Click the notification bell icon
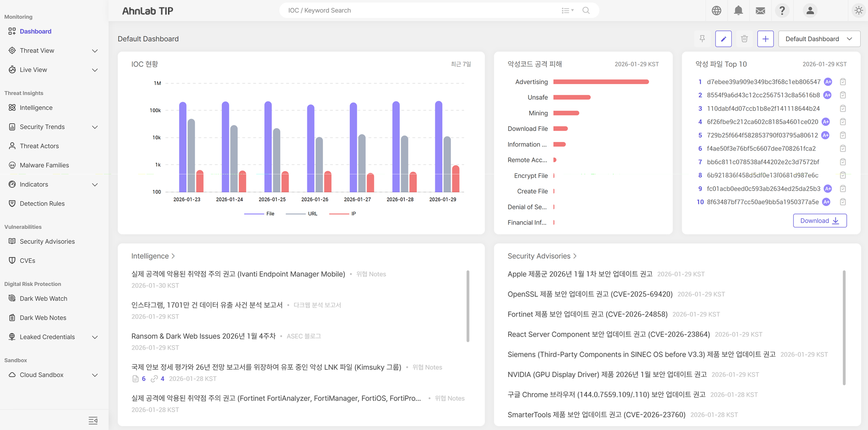This screenshot has width=868, height=430. click(x=738, y=10)
